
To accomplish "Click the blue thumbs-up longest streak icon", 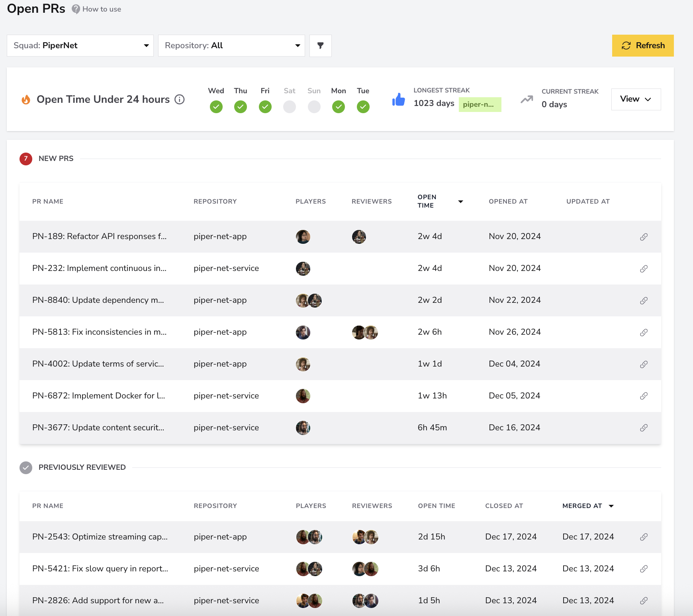I will point(398,100).
